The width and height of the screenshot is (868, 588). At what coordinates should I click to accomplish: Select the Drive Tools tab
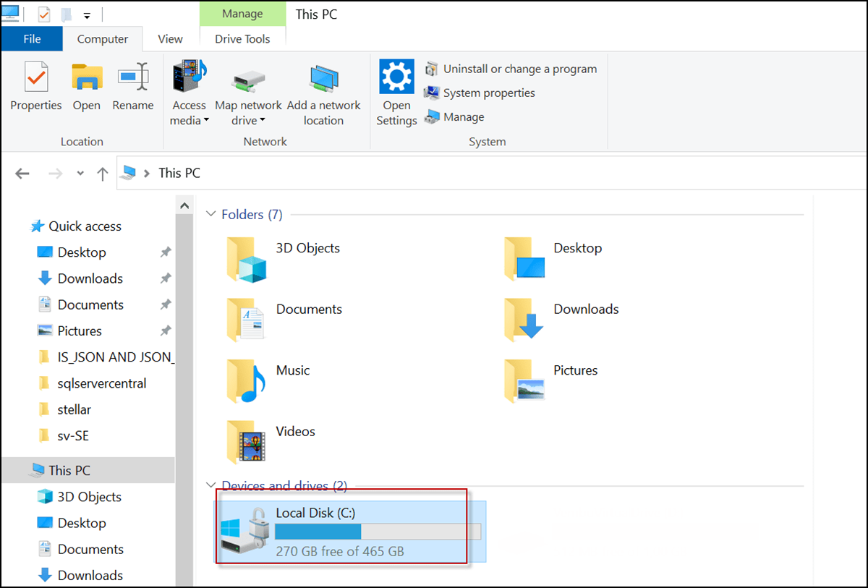pos(242,39)
